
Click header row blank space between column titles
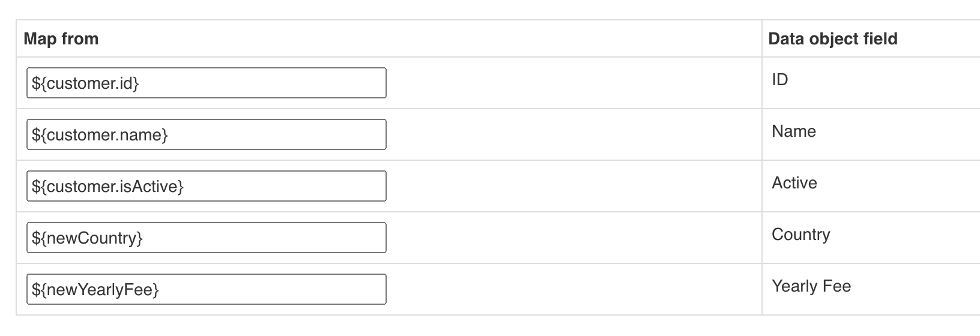point(420,39)
